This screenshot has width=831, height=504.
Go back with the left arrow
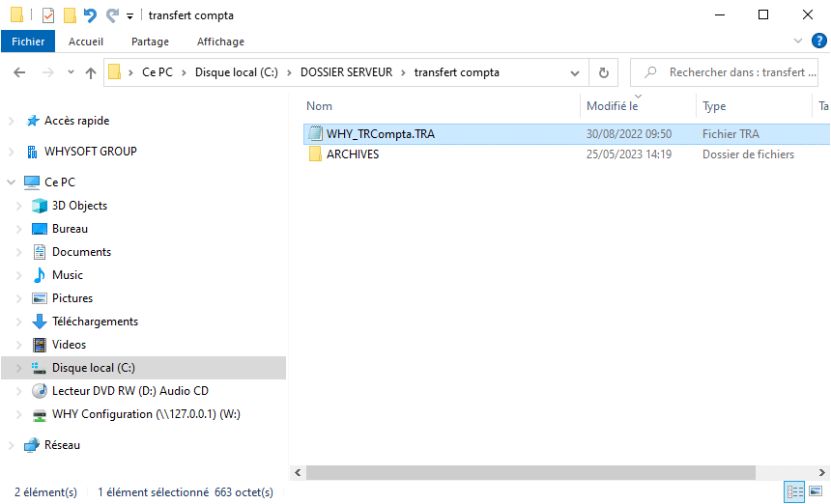click(x=19, y=72)
